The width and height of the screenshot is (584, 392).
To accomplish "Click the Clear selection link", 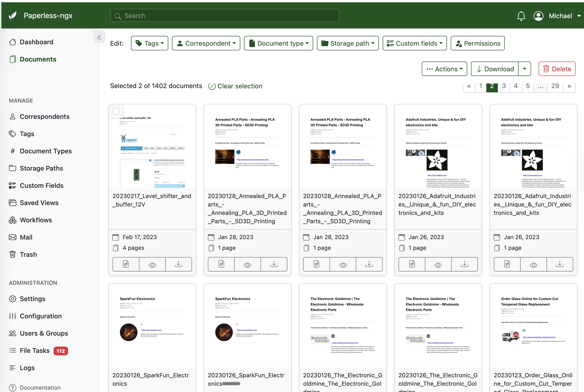I will pos(235,86).
